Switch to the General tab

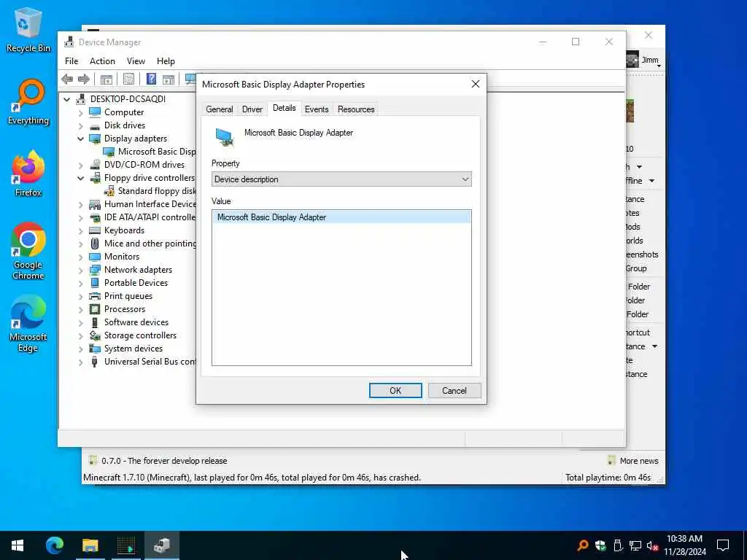tap(219, 109)
